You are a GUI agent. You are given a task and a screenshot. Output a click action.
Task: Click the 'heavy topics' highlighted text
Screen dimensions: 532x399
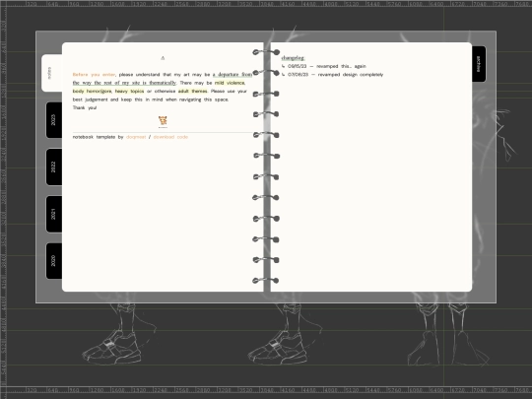[129, 92]
